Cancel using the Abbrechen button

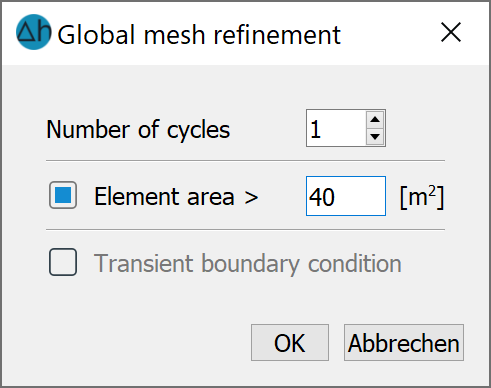click(x=404, y=343)
